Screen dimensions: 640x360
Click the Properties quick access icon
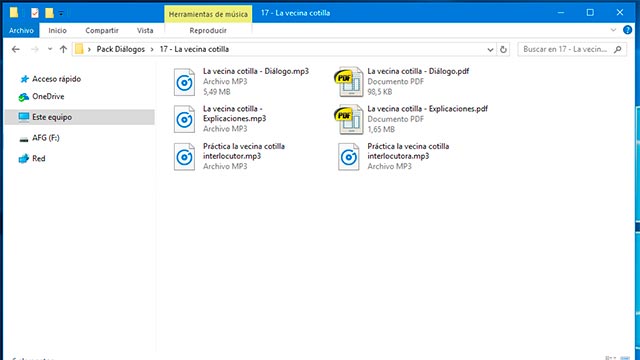coord(35,13)
